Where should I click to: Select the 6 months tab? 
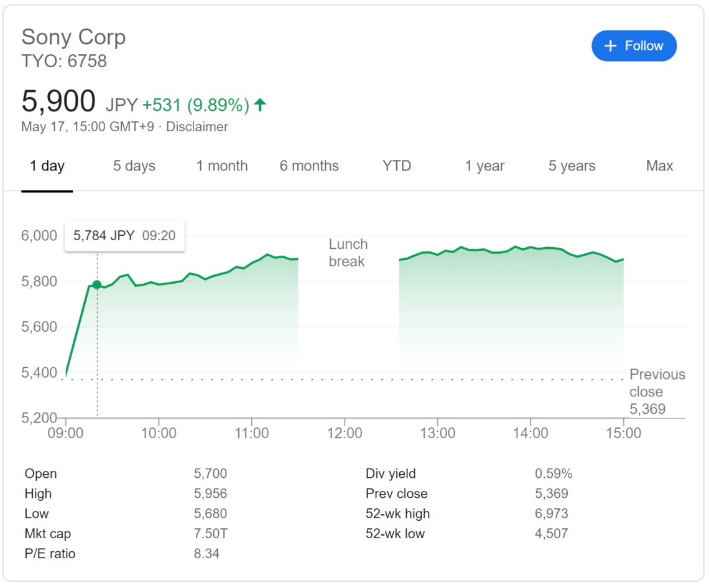tap(309, 166)
